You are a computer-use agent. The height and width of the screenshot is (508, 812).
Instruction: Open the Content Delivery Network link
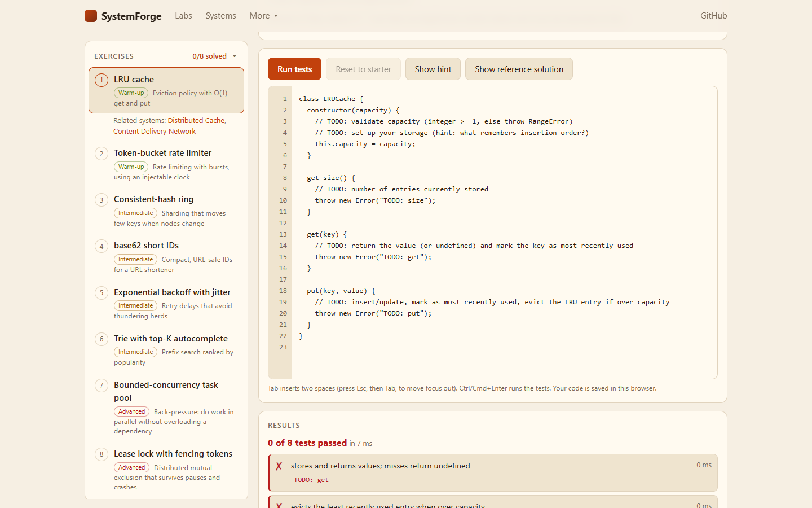tap(155, 132)
